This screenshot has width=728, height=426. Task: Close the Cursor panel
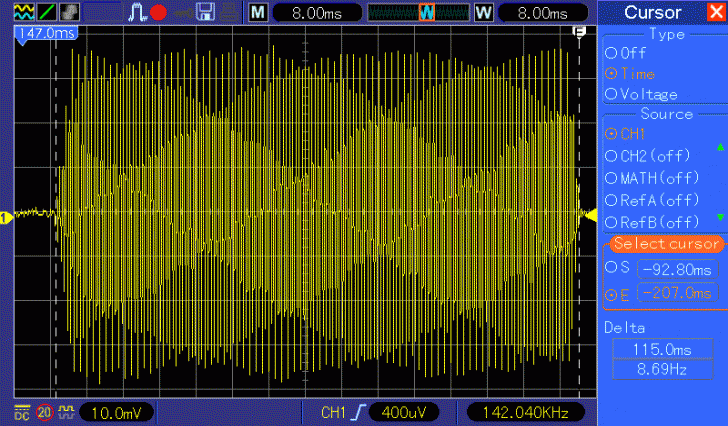(714, 12)
